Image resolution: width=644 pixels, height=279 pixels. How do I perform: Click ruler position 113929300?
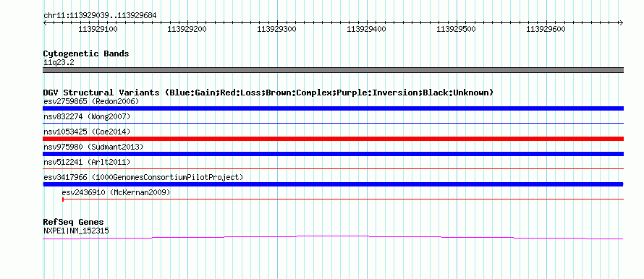[277, 30]
